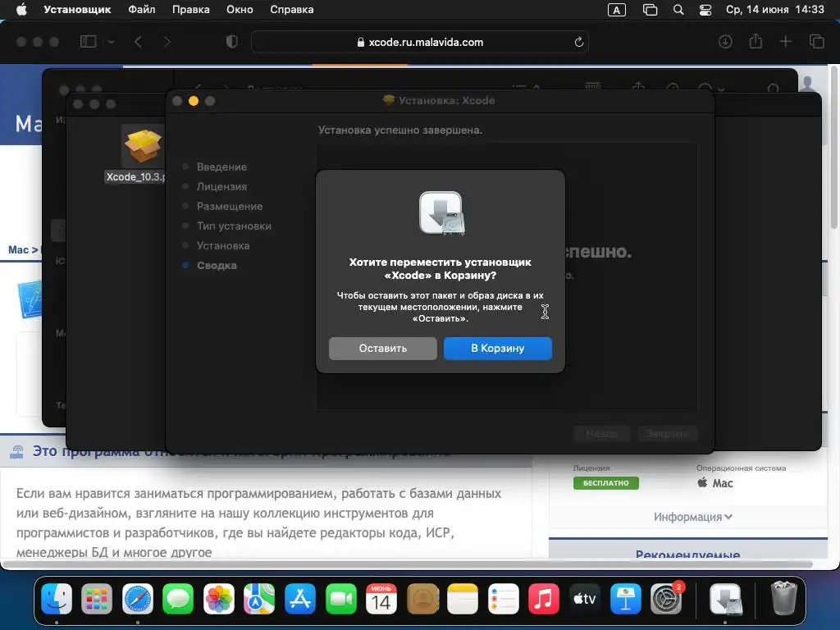Open Keynote from the Dock
The width and height of the screenshot is (840, 630).
click(x=625, y=599)
